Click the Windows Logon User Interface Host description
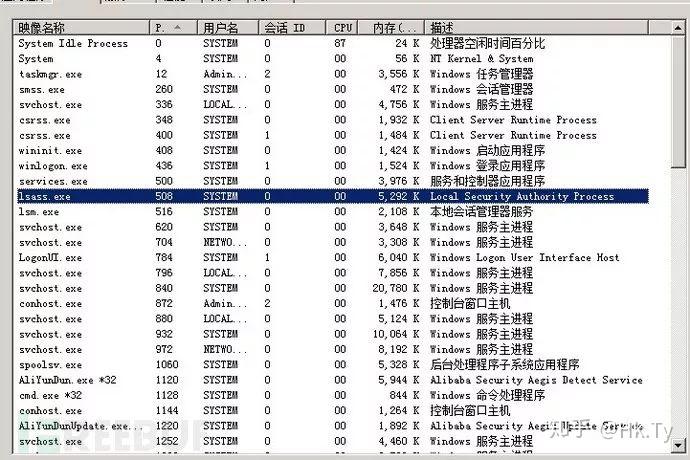 pos(525,258)
